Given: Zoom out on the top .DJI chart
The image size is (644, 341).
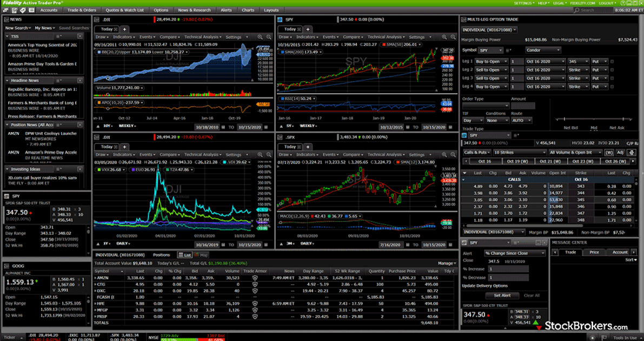Looking at the screenshot, I should (x=269, y=37).
